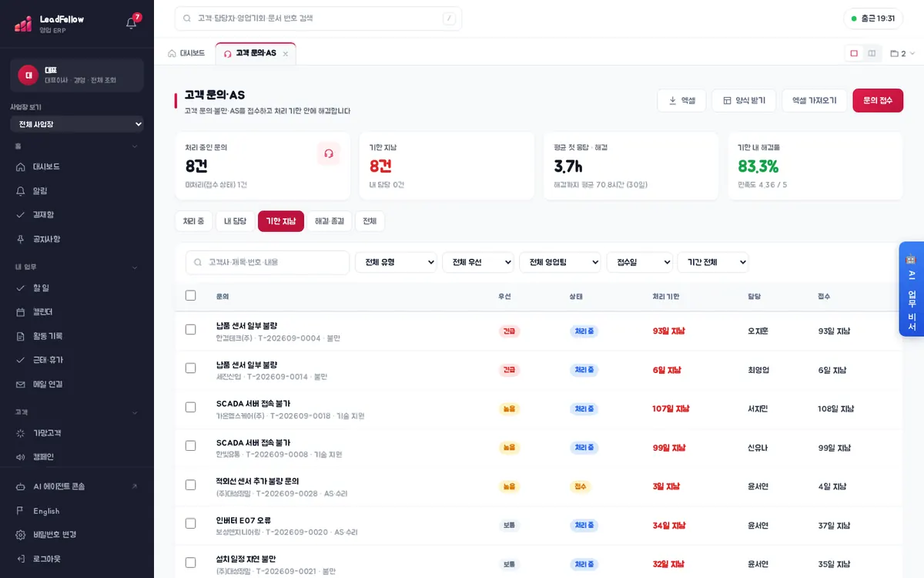Click the 비밀번호 변경 gear icon
This screenshot has height=578, width=924.
pos(21,534)
